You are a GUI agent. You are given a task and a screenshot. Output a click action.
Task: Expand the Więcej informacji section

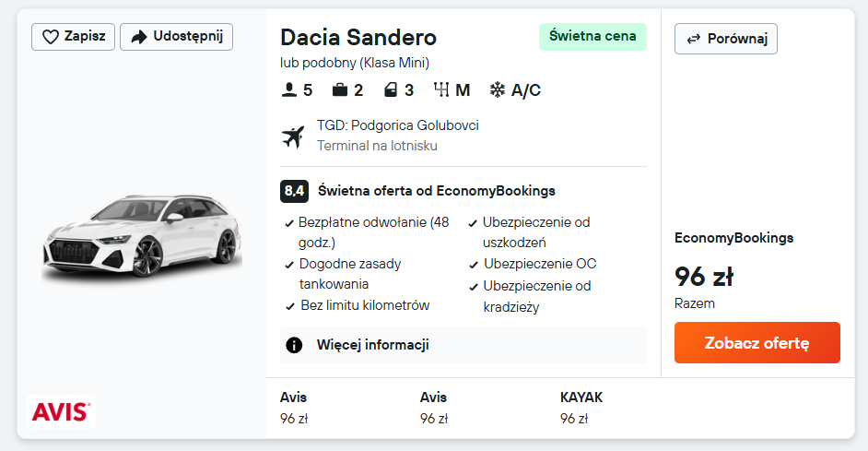[372, 345]
